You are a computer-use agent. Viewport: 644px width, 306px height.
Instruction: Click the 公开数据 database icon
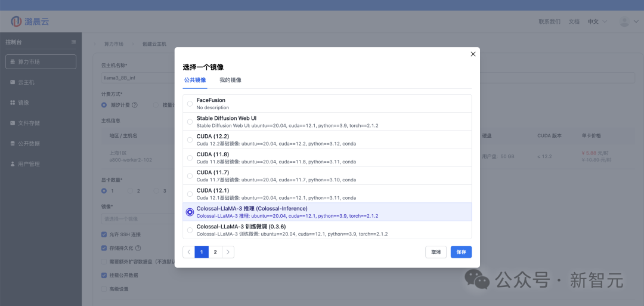[x=13, y=144]
